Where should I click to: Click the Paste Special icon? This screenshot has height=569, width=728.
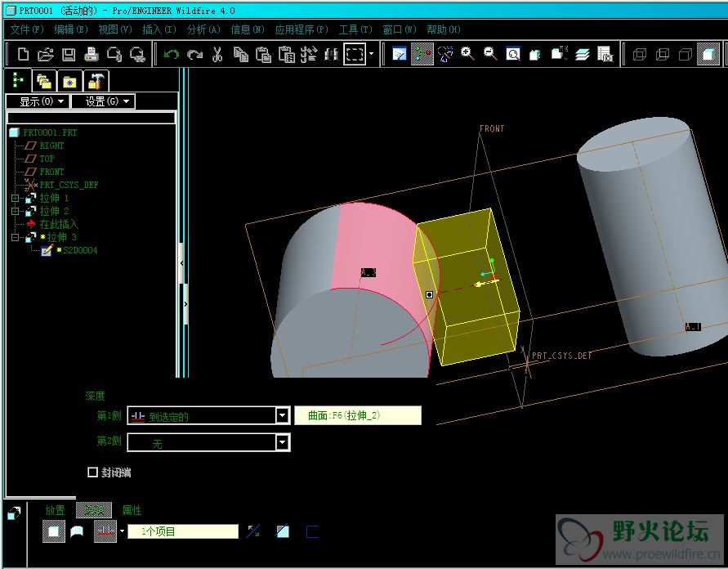click(287, 54)
